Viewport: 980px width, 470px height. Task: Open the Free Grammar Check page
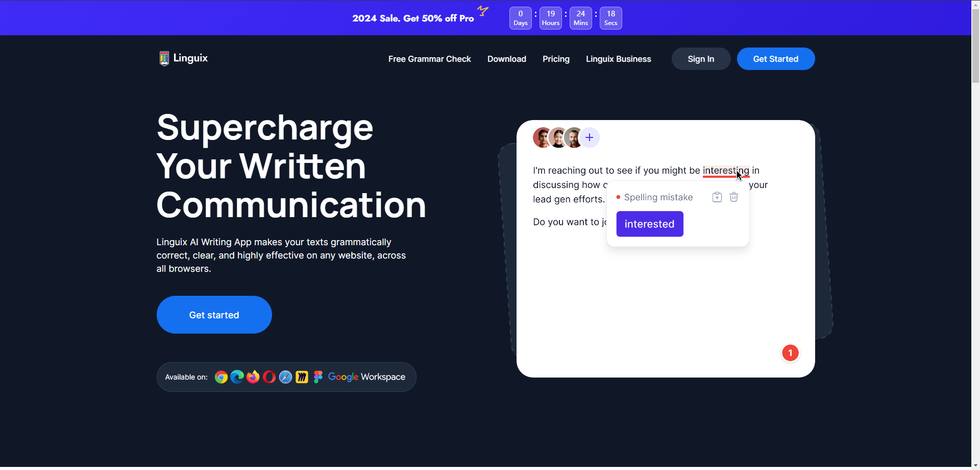click(x=429, y=59)
